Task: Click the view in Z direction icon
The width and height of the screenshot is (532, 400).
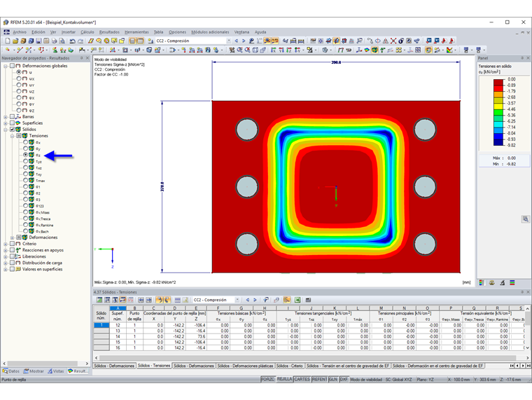Action: click(x=288, y=50)
